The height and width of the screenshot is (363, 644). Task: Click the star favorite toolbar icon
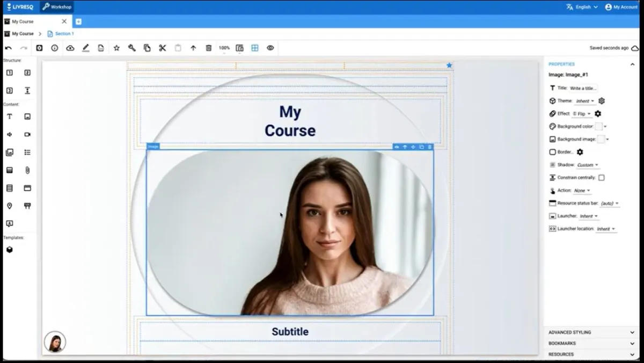[x=116, y=48]
